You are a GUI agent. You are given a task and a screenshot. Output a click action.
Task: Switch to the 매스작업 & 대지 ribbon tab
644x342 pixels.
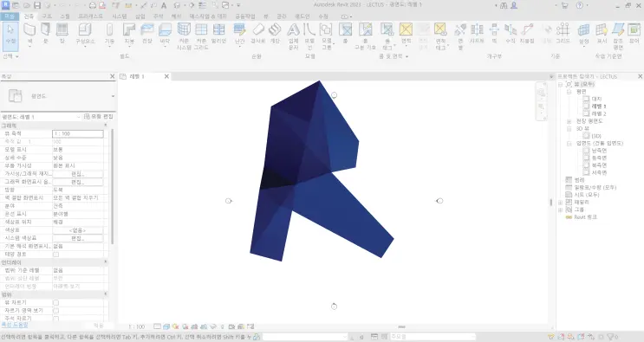pyautogui.click(x=208, y=16)
